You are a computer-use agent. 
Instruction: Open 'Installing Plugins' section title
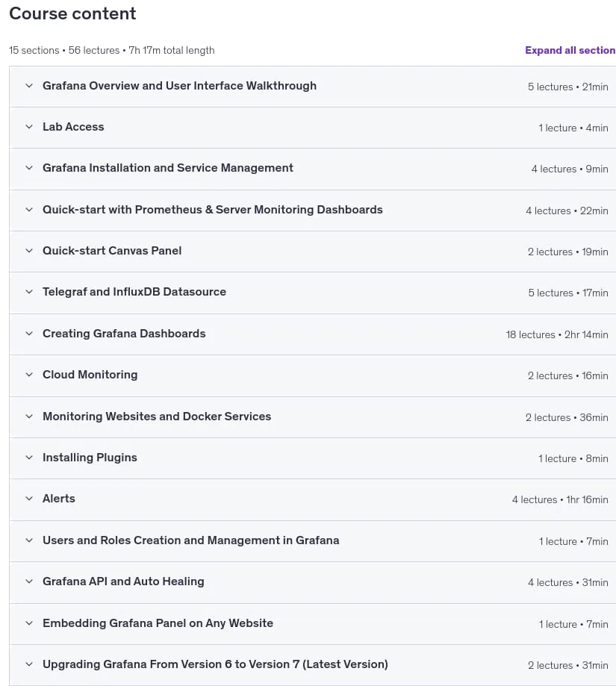point(90,458)
